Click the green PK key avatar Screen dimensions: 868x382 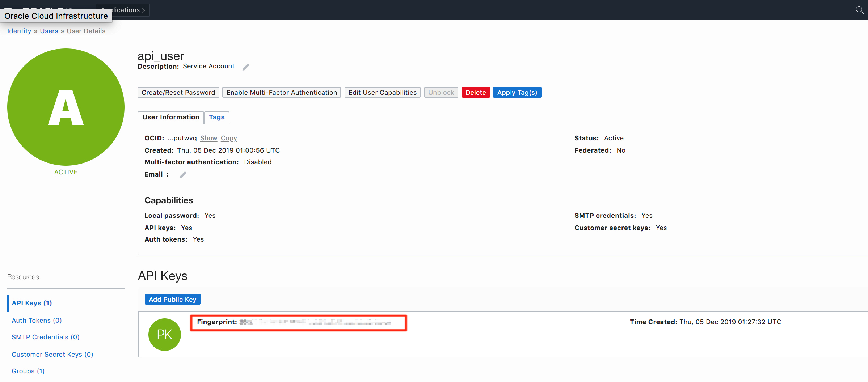tap(165, 334)
